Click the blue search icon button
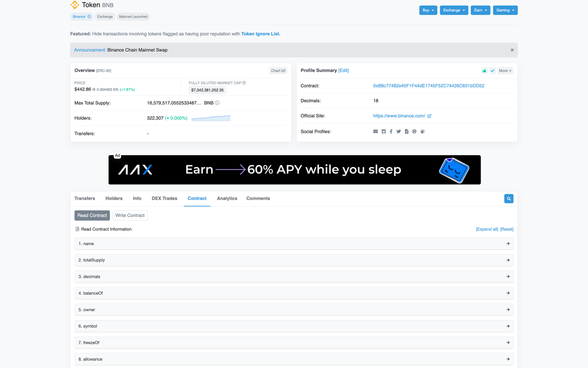Screen dimensions: 588x368 coord(509,199)
